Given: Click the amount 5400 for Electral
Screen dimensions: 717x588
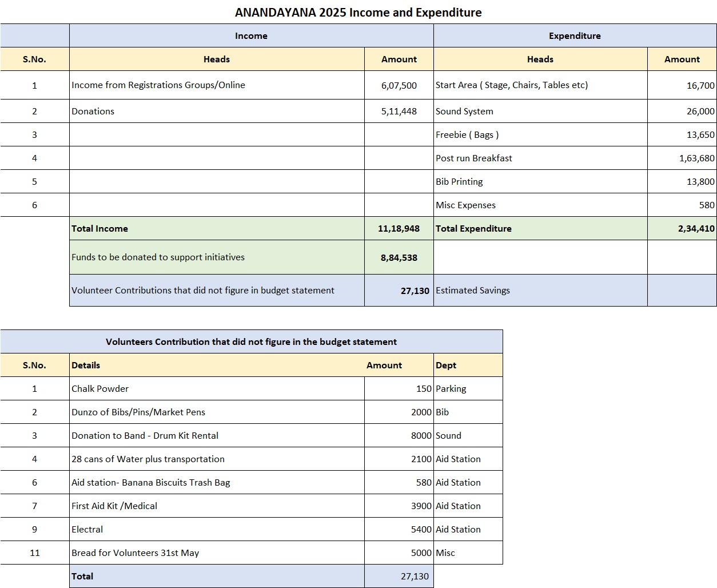Looking at the screenshot, I should click(x=399, y=529).
